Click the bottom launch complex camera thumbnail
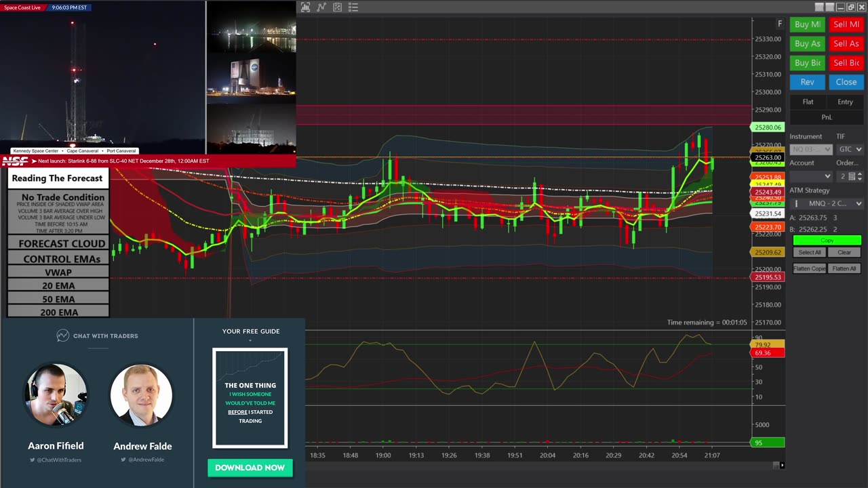 pyautogui.click(x=251, y=128)
